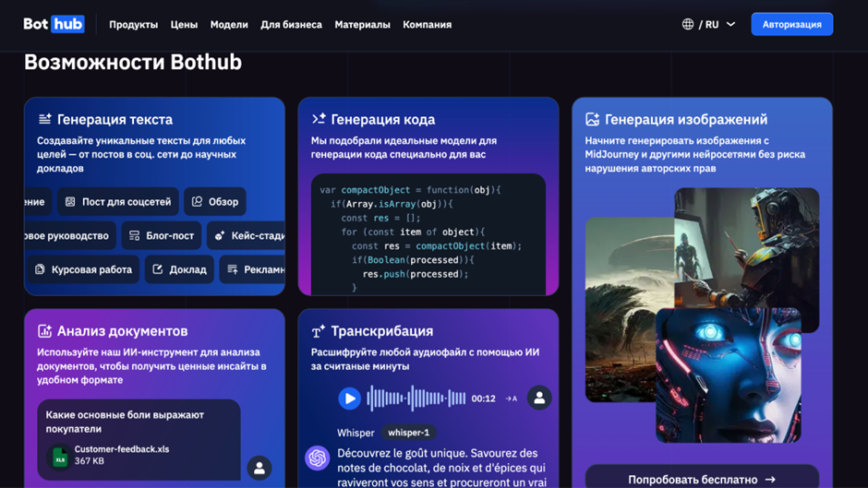Open the Для бизнеса menu item
The height and width of the screenshot is (488, 868).
[x=291, y=24]
